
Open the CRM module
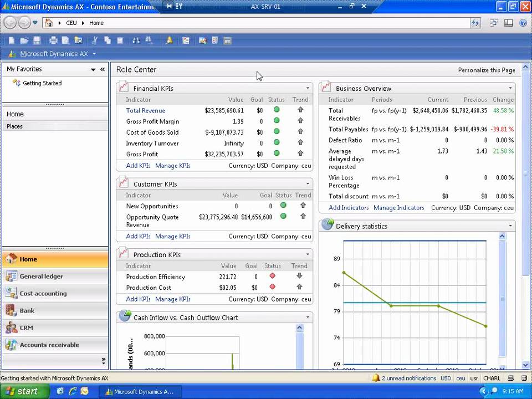pos(55,328)
